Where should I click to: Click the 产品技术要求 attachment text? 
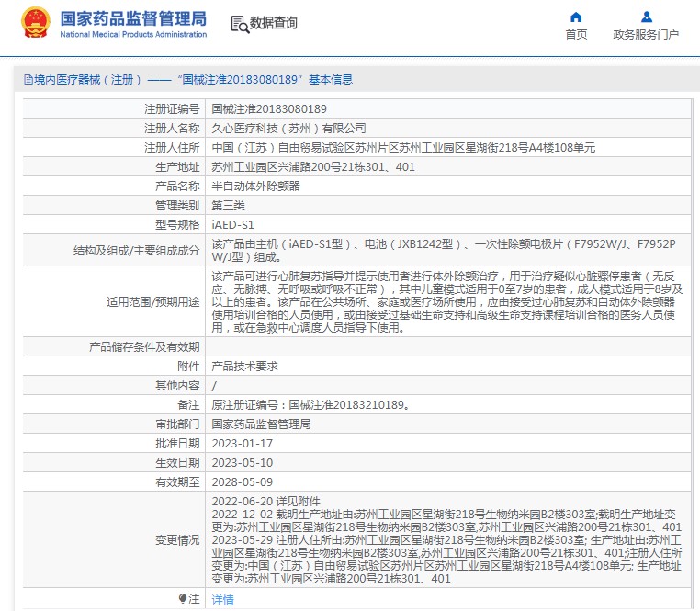(x=244, y=366)
